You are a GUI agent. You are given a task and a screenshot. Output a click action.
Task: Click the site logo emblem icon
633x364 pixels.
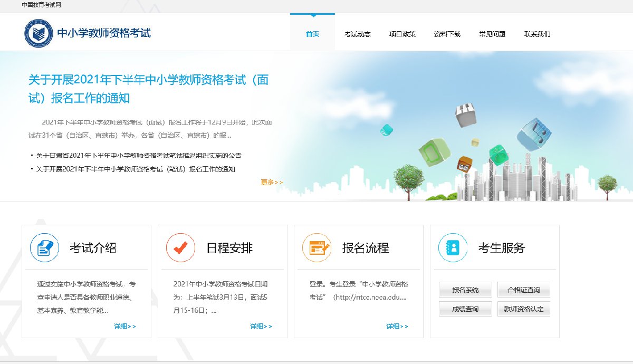click(38, 33)
